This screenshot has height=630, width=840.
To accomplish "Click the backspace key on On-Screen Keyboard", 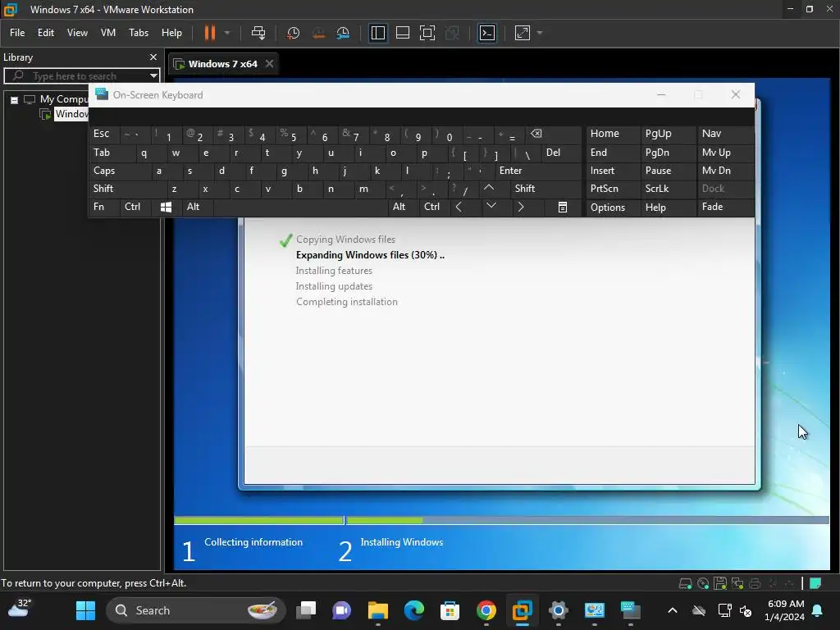I will click(553, 134).
